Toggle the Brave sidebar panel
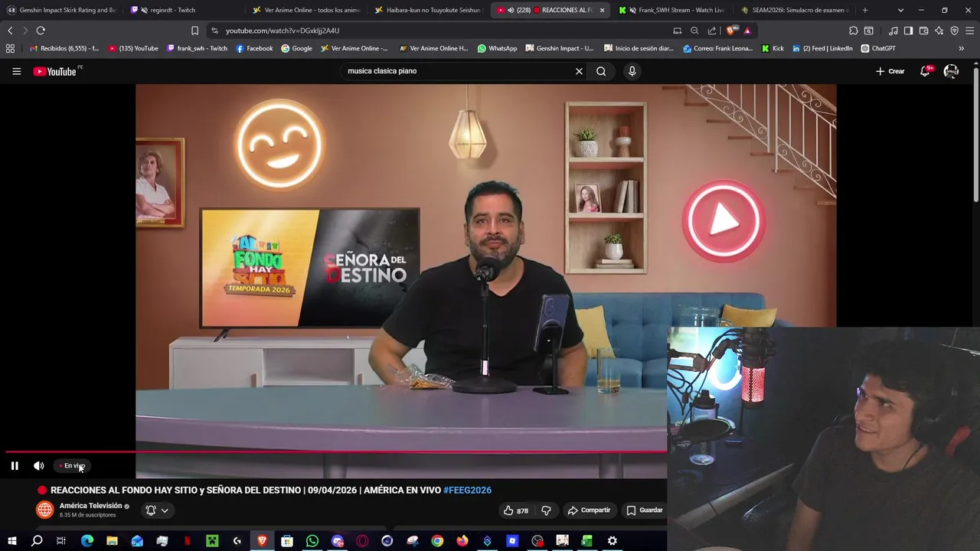Screen dimensions: 980x551 [908, 31]
